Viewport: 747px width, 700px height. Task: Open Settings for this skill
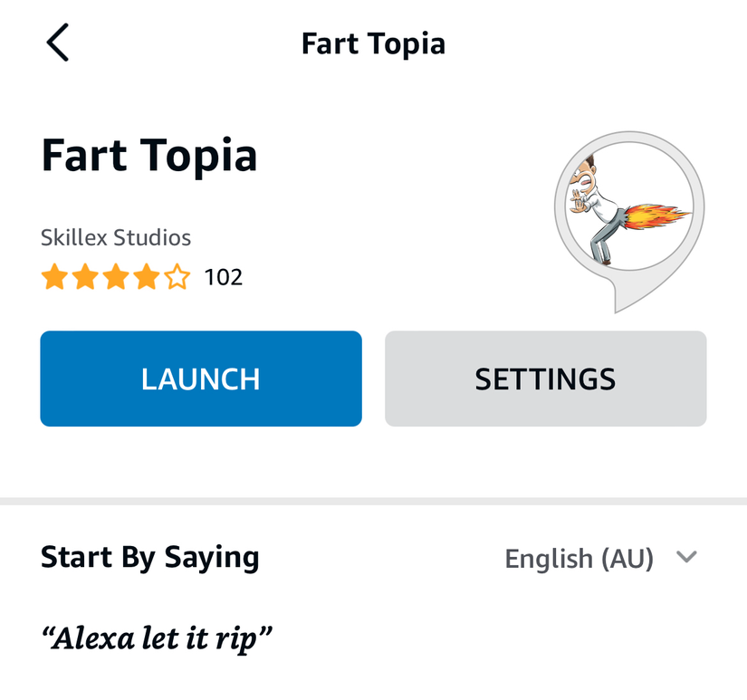544,379
